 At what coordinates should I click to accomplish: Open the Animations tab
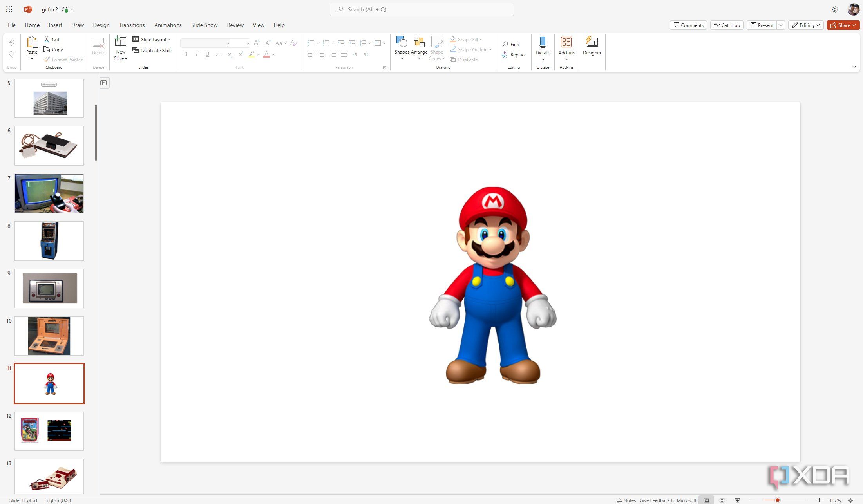[x=168, y=25]
